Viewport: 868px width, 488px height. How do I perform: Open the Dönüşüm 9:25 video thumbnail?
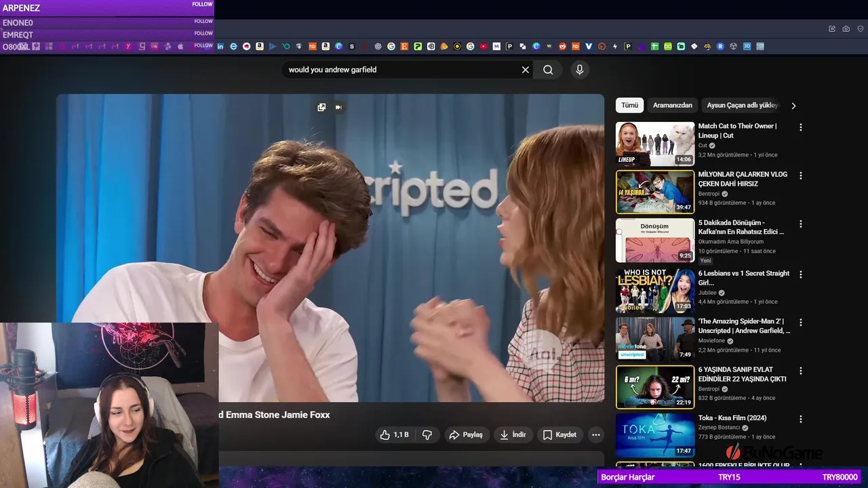click(x=655, y=240)
